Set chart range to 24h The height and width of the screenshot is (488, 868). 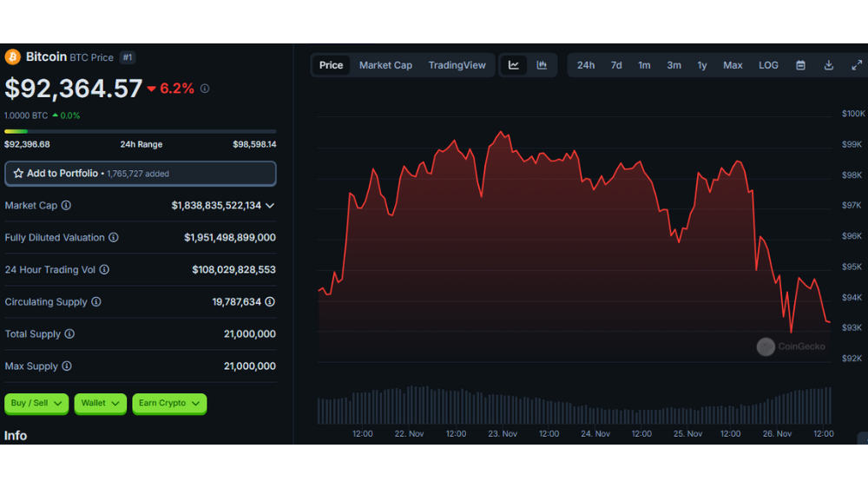586,65
